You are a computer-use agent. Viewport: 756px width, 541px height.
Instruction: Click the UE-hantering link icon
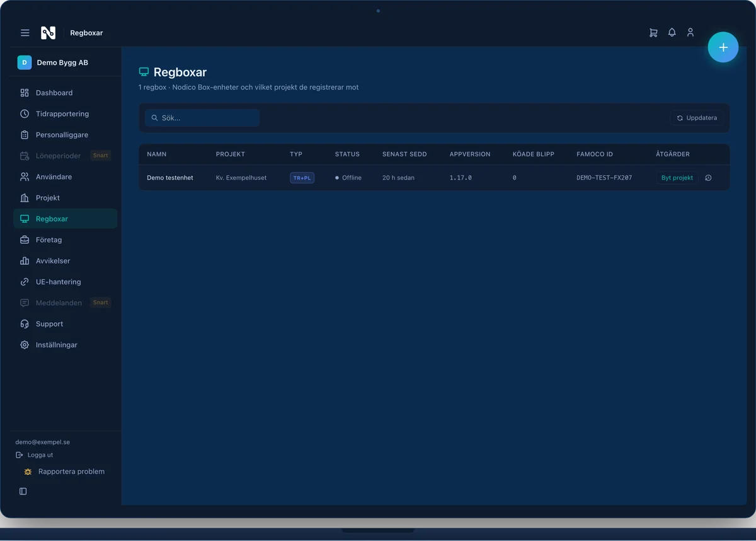coord(25,282)
